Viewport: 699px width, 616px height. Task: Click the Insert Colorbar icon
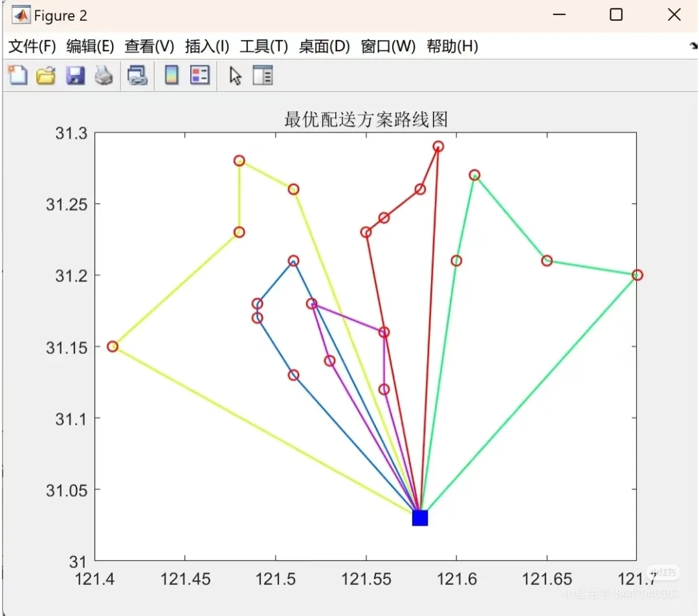point(172,75)
